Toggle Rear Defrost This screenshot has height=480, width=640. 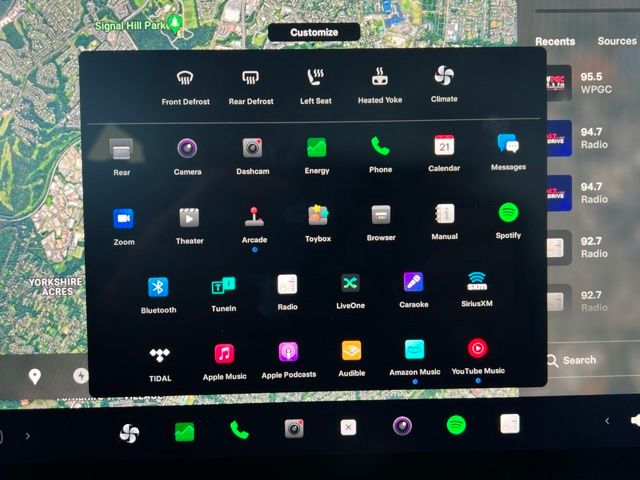[250, 78]
